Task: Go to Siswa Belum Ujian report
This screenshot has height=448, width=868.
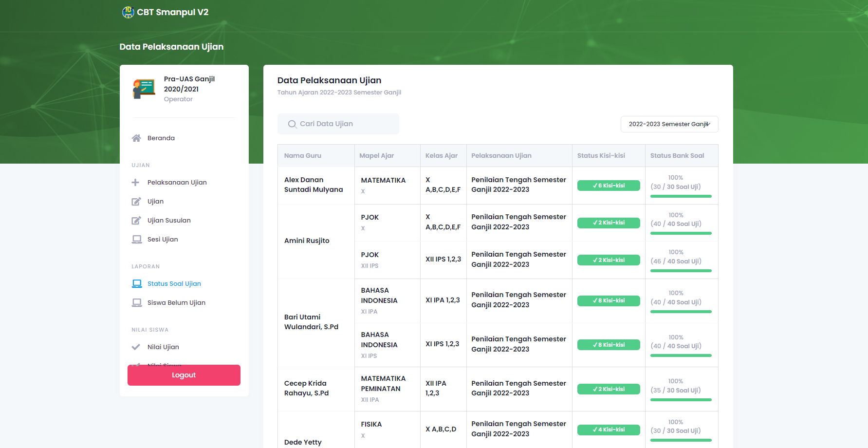Action: pos(176,303)
